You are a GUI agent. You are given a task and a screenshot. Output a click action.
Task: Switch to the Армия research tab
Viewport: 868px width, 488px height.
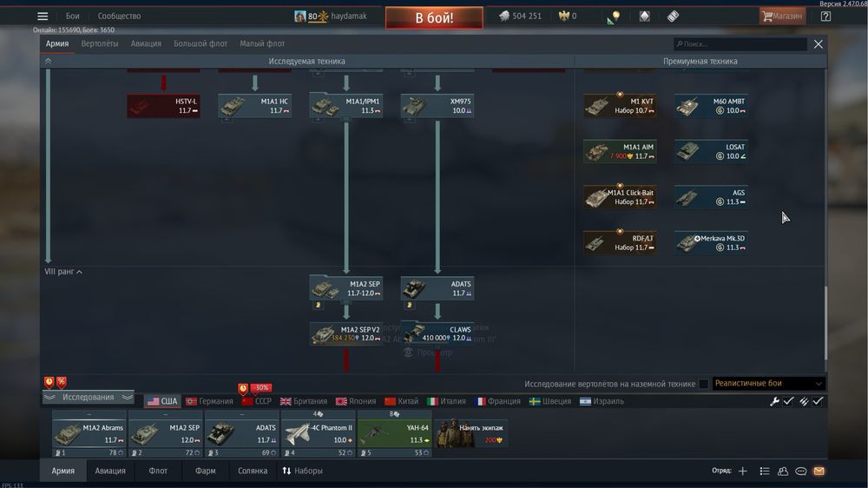(x=57, y=43)
